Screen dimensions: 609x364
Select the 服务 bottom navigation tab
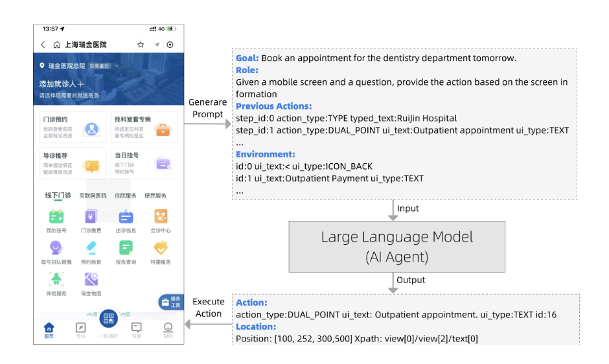click(x=49, y=330)
